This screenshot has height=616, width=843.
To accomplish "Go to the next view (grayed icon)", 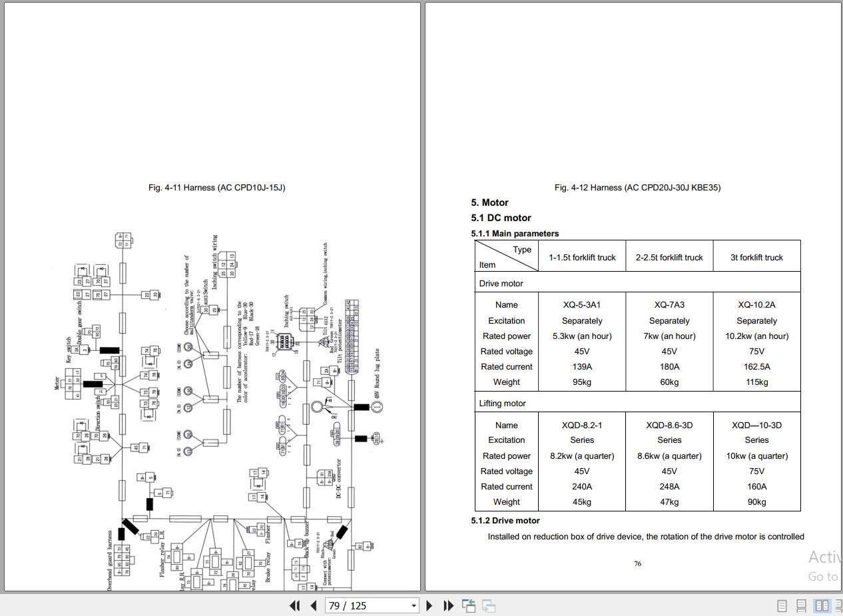I will click(489, 605).
